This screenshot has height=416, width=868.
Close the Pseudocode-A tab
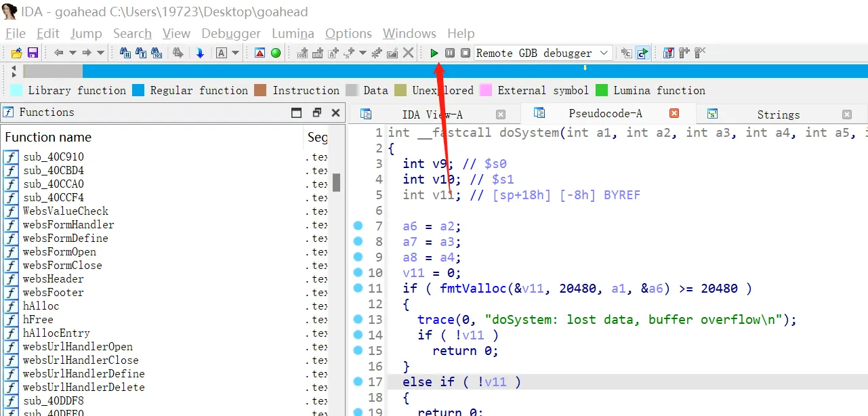point(674,113)
